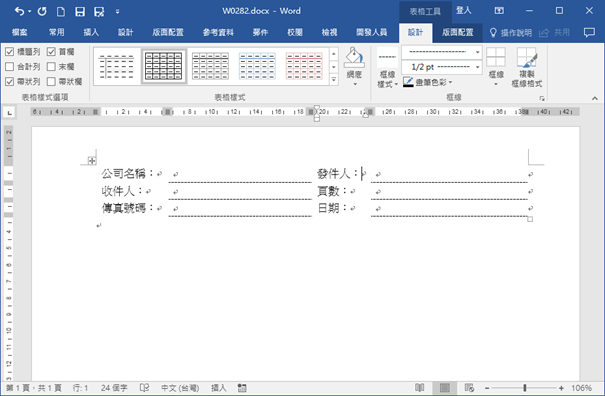Click the Save As icon in the quick access toolbar
Screen dimensions: 605x396
tap(99, 12)
